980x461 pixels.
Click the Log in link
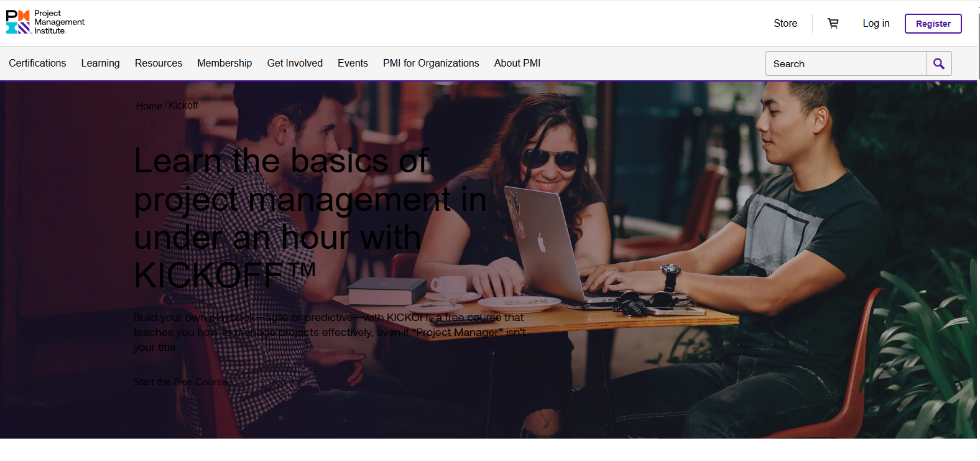point(876,24)
